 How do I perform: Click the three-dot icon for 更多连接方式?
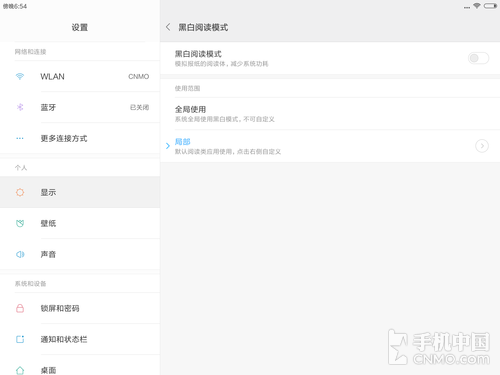tap(20, 138)
